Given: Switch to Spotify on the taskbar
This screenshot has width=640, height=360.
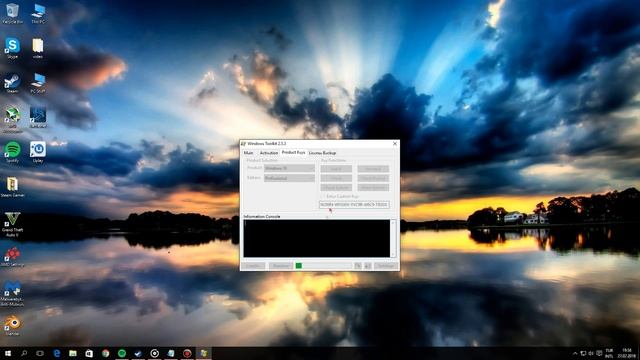Looking at the screenshot, I should click(122, 353).
